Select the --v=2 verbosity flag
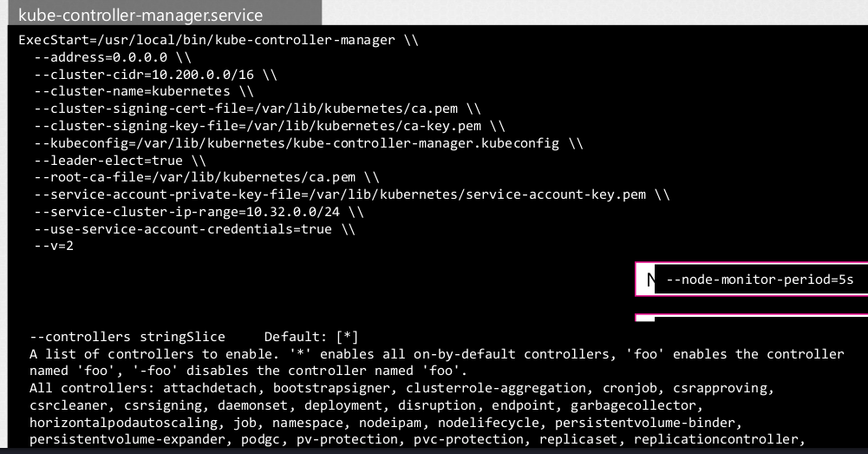Screen dimensions: 868x454 [55, 247]
